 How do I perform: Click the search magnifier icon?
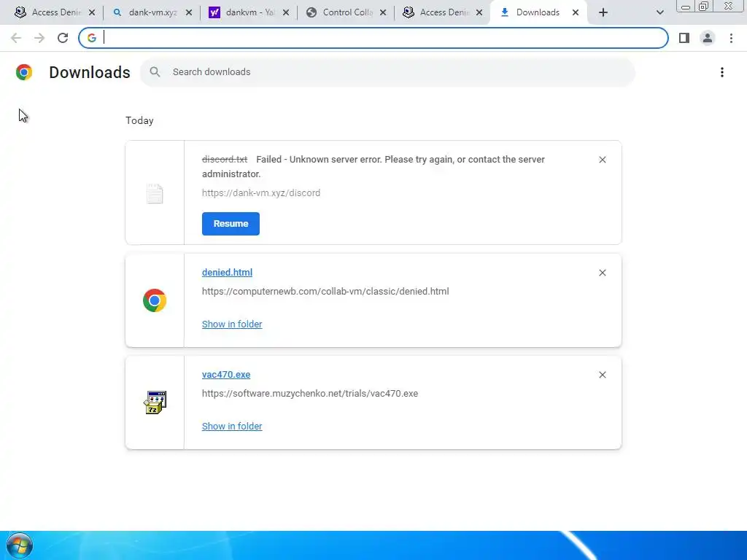point(155,72)
